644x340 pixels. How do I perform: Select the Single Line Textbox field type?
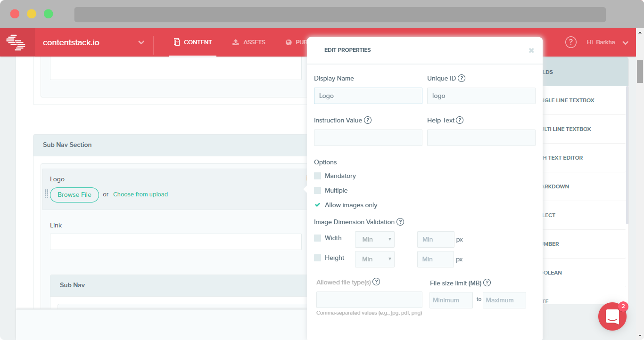point(585,100)
